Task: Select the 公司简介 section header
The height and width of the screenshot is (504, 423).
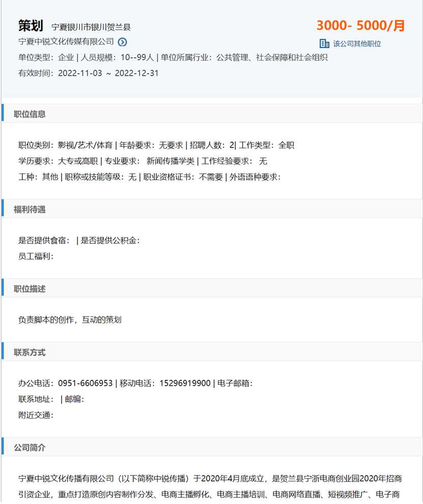Action: [30, 447]
